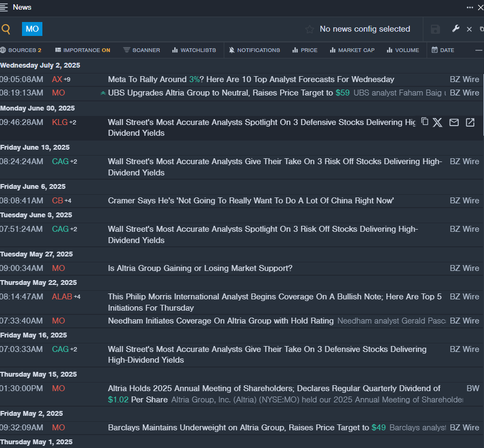Click the 'Friday May 2, 2025' date header
Screen dimensions: 484x448
pyautogui.click(x=32, y=414)
